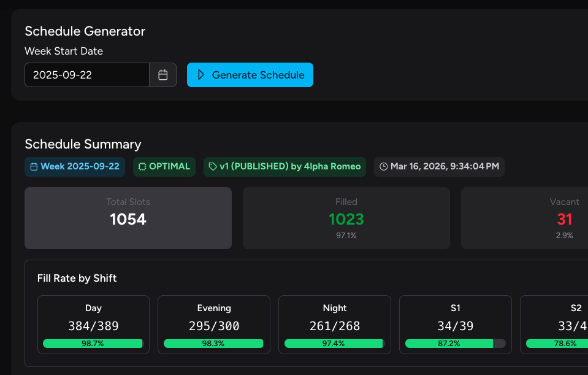588x375 pixels.
Task: Select the Total Slots 1054 card
Action: 128,218
